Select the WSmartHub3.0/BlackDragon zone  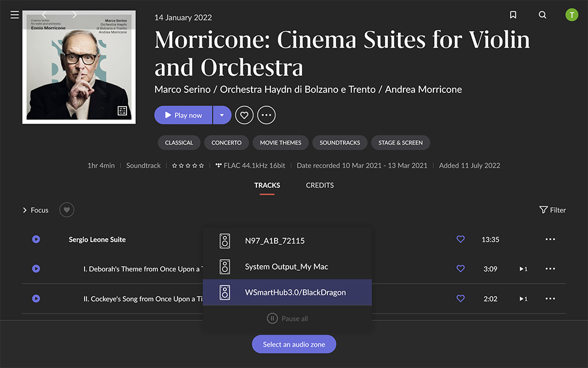[x=288, y=292]
